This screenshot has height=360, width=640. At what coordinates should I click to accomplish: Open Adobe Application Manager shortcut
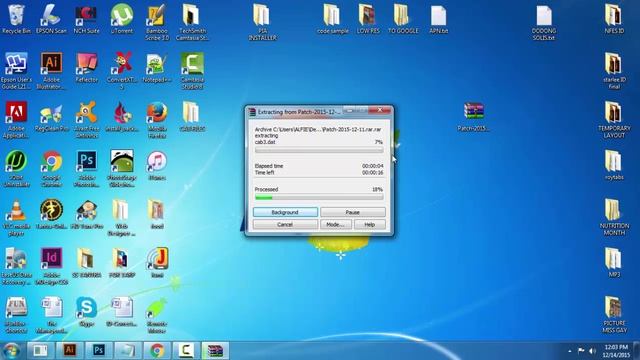click(x=16, y=120)
